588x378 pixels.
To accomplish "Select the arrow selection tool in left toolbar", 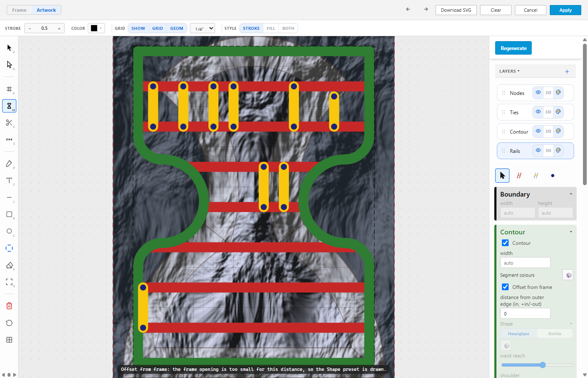I will point(9,48).
